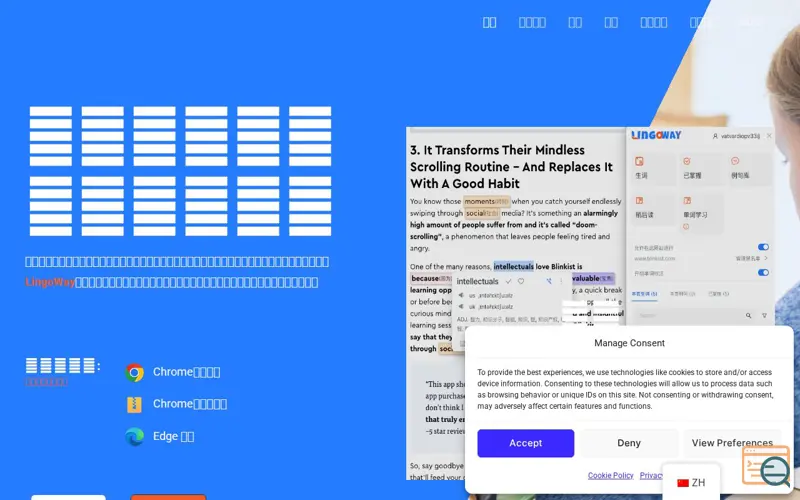Click the highlighted word 'intellectuals' in the article
Image resolution: width=800 pixels, height=500 pixels.
click(513, 266)
